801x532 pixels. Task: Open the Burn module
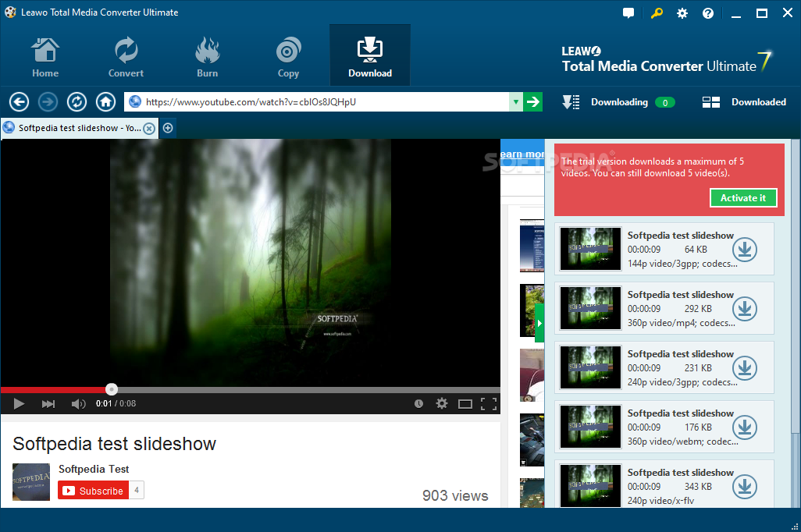[x=207, y=57]
